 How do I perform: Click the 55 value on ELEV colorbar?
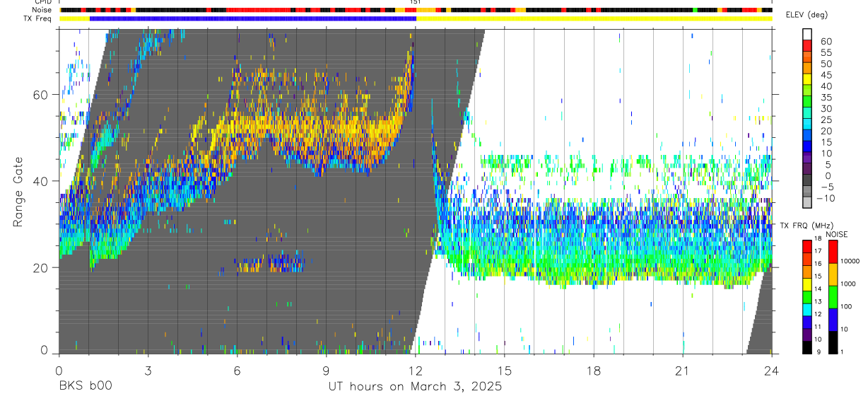[x=825, y=52]
